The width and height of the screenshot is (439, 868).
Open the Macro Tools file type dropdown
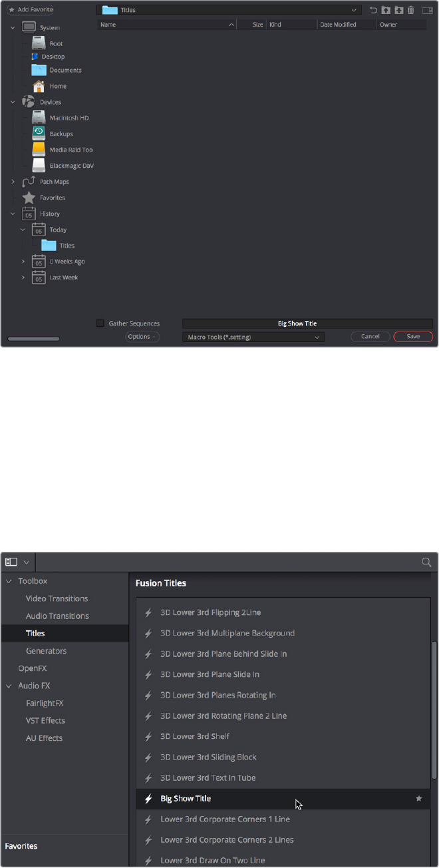253,337
